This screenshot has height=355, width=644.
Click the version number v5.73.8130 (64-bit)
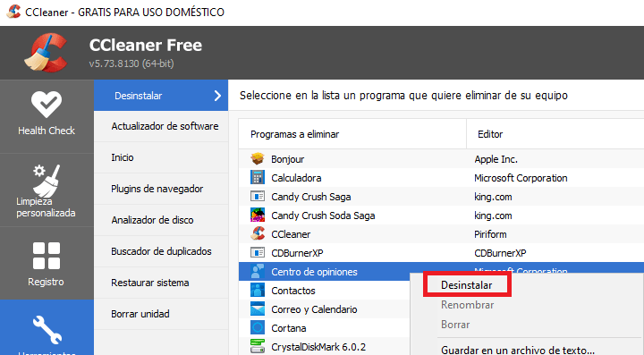coord(131,63)
